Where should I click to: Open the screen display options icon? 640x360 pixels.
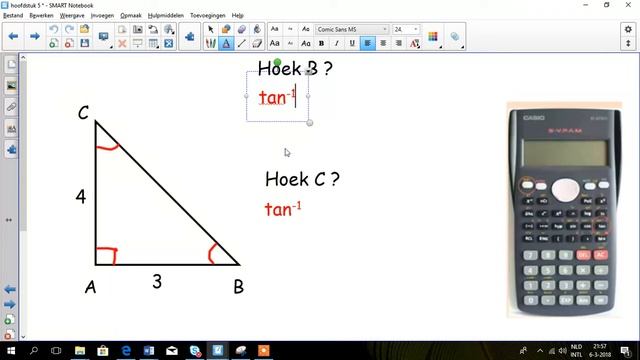point(104,37)
